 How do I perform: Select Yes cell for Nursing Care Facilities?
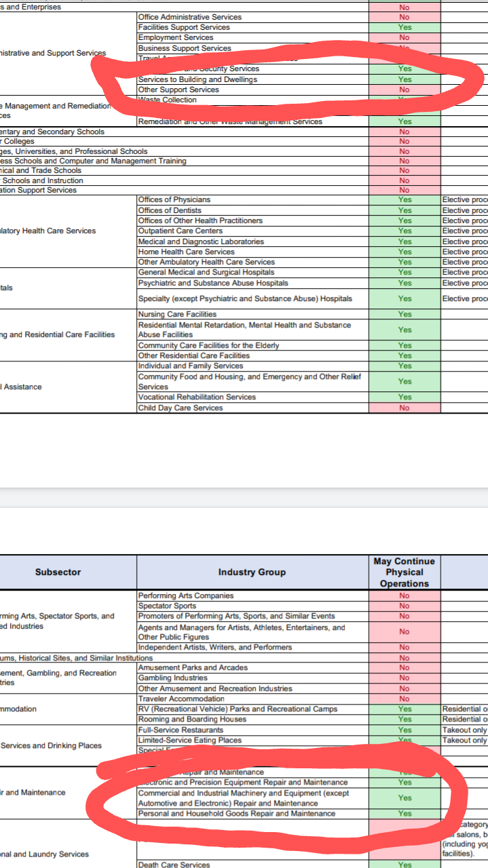point(405,314)
